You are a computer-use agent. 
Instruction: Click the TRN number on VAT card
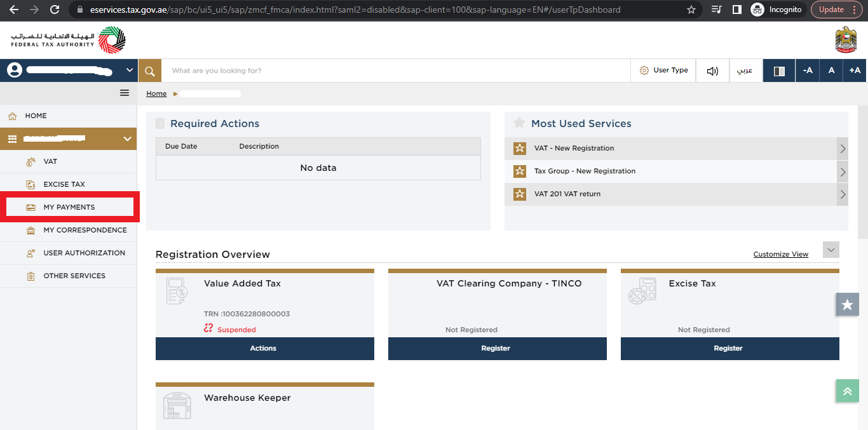click(x=247, y=314)
